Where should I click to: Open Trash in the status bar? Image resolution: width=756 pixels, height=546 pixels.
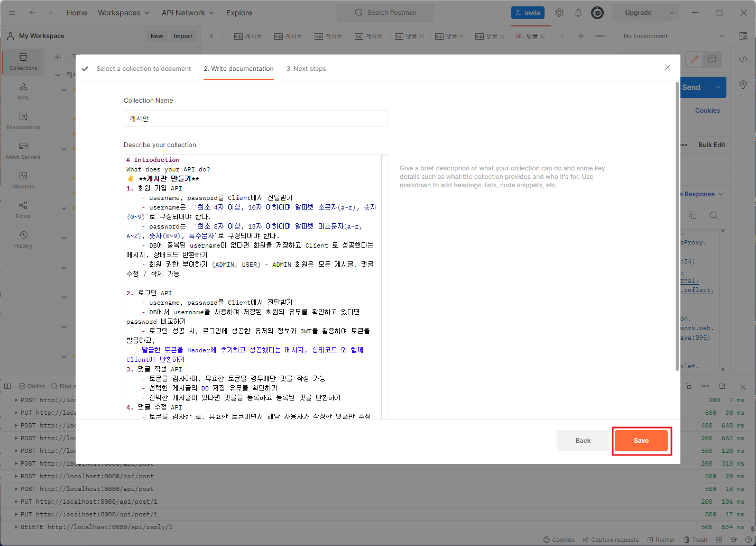[696, 540]
